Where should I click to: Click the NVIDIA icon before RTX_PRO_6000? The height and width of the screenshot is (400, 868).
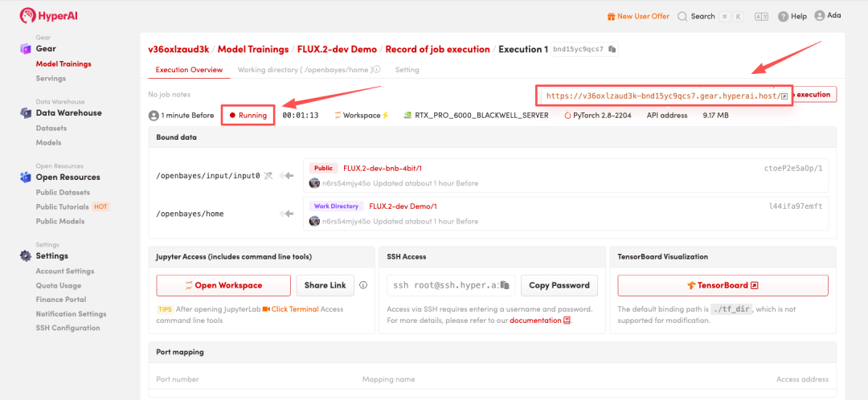(407, 116)
